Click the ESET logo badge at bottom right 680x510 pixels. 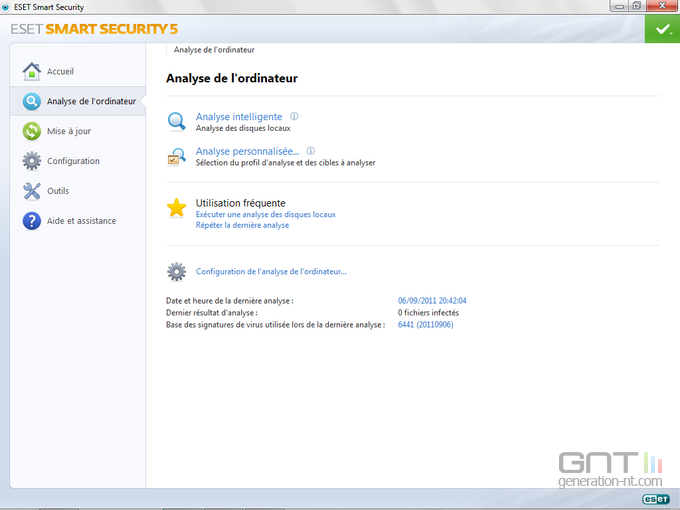(x=656, y=499)
